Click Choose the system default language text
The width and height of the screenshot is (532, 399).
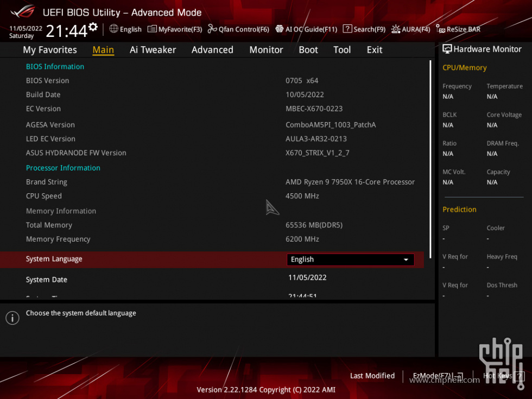(81, 313)
